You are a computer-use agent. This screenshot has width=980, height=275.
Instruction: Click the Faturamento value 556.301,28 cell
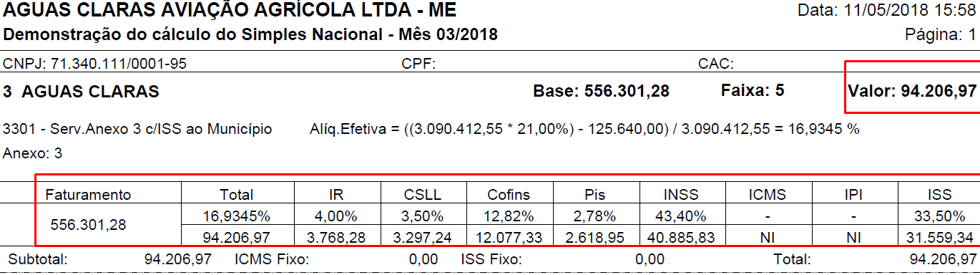tap(88, 225)
